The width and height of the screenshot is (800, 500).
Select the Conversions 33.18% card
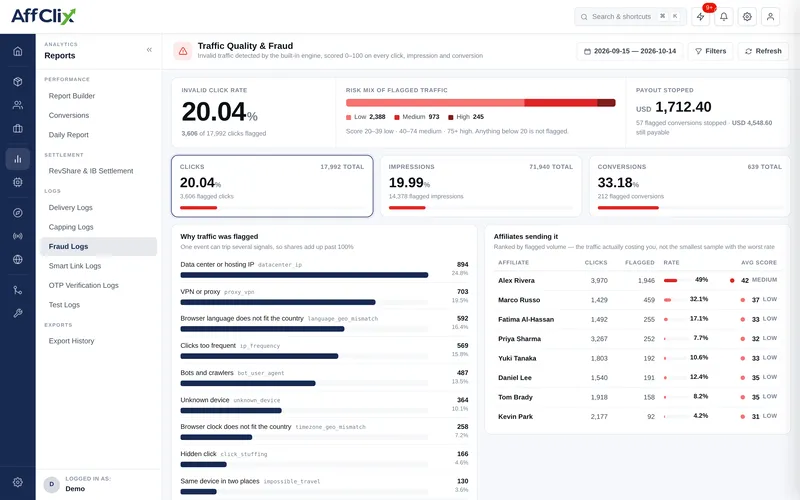[690, 186]
